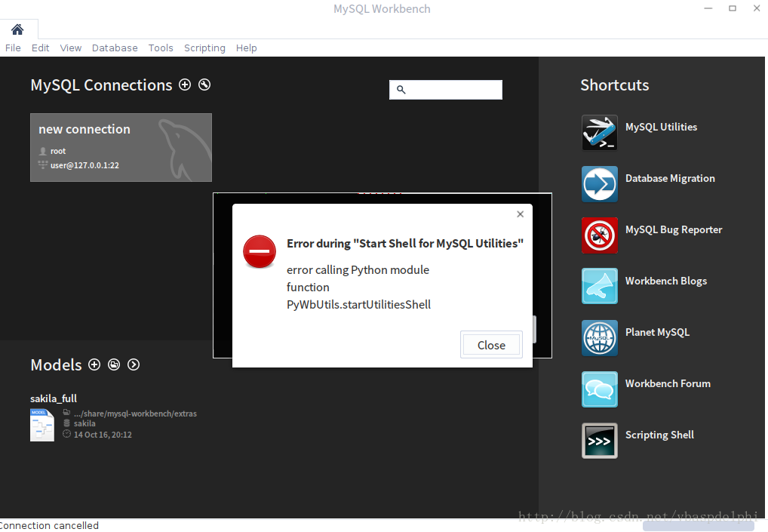
Task: Click the model path .../share/mysql-workbench/extras
Action: [x=135, y=414]
